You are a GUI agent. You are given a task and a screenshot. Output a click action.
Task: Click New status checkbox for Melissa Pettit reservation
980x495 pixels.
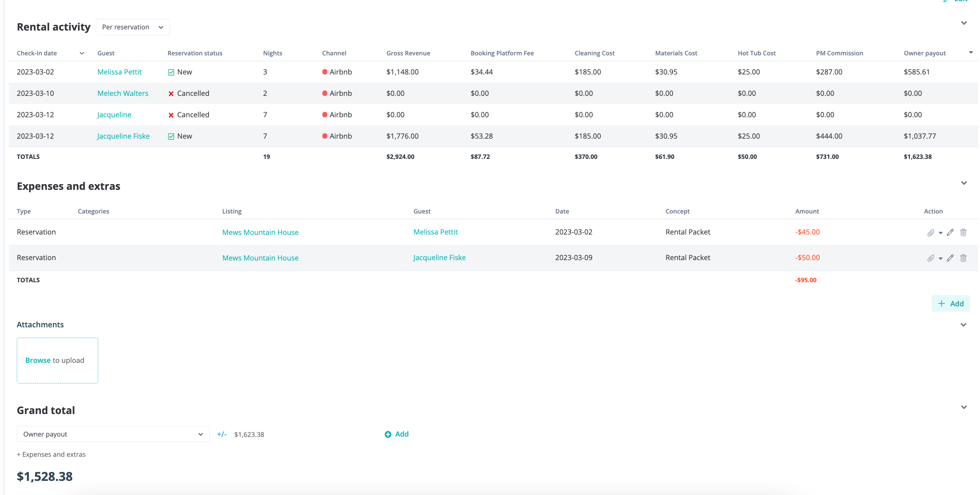click(171, 72)
